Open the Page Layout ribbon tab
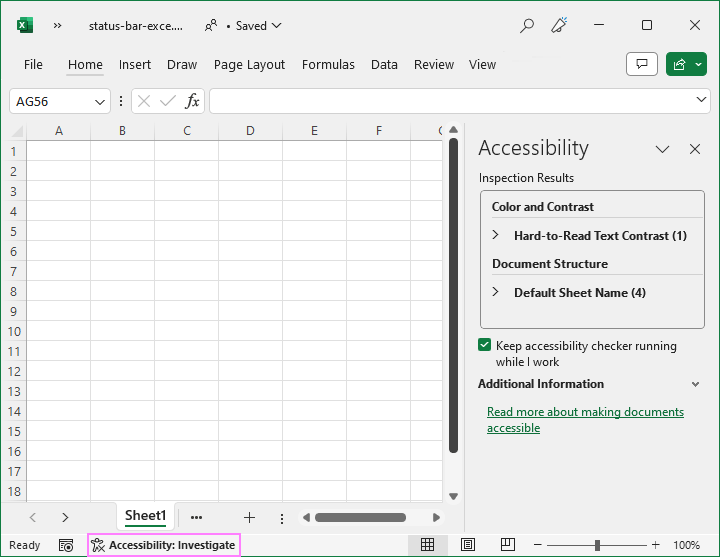Viewport: 720px width, 557px height. 249,64
